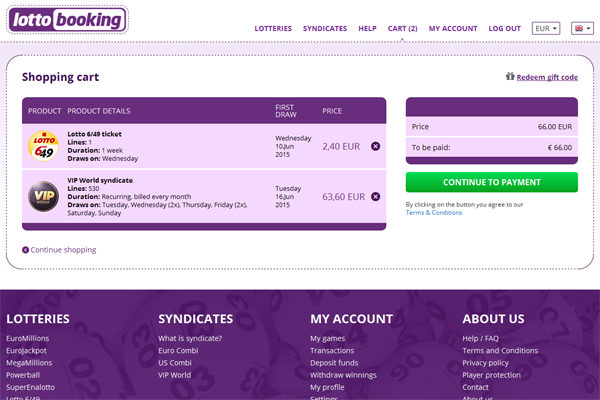Open the EuroMillions footer link
Screen dimensions: 600x400
coord(28,338)
